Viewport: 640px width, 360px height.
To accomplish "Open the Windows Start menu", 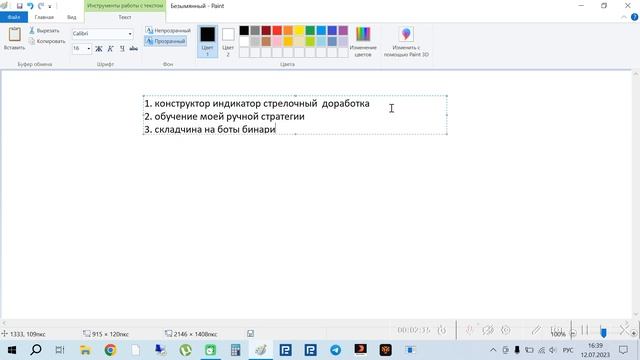I will 11,350.
